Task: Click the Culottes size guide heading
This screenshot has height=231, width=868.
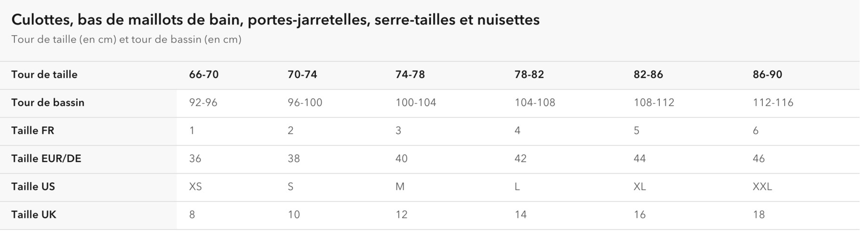Action: [275, 20]
